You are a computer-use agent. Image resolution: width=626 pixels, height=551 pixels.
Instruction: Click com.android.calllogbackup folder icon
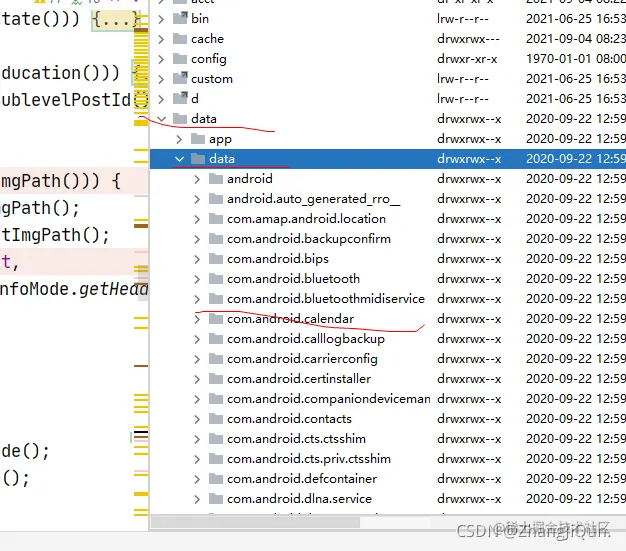click(216, 339)
